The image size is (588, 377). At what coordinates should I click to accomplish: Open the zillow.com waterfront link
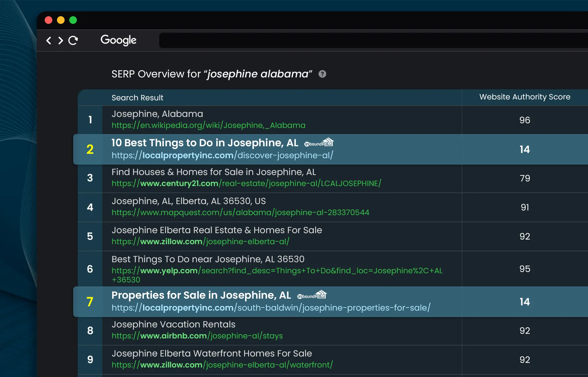tap(222, 365)
